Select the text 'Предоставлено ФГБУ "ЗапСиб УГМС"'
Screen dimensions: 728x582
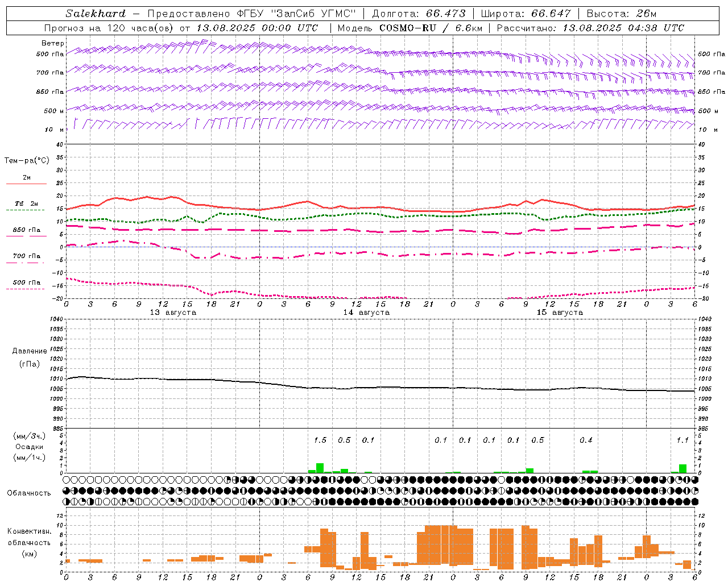tap(252, 14)
